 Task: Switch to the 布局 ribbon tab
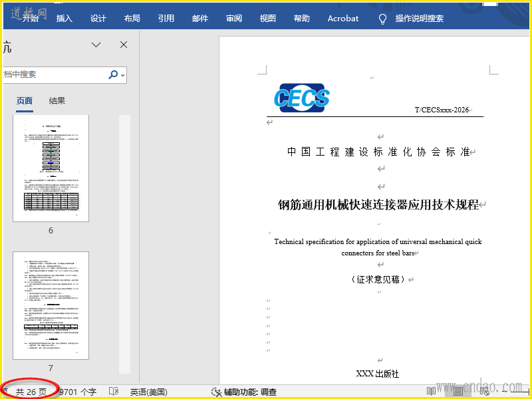(x=132, y=19)
